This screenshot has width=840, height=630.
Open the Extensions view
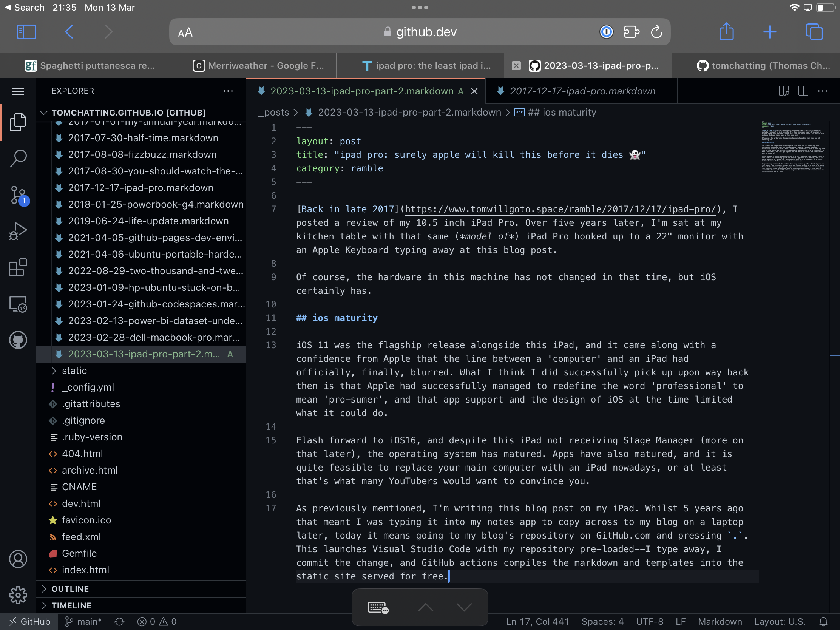(x=18, y=268)
